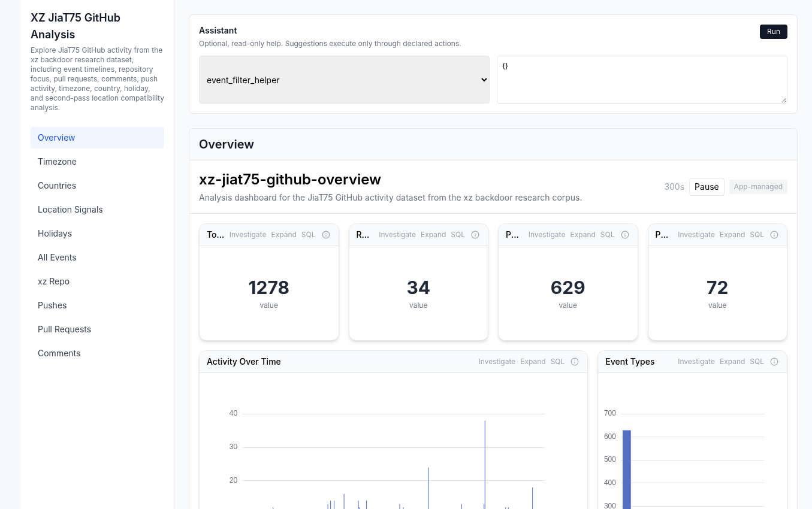Investigate the Activity Over Time chart
This screenshot has width=812, height=509.
click(497, 362)
